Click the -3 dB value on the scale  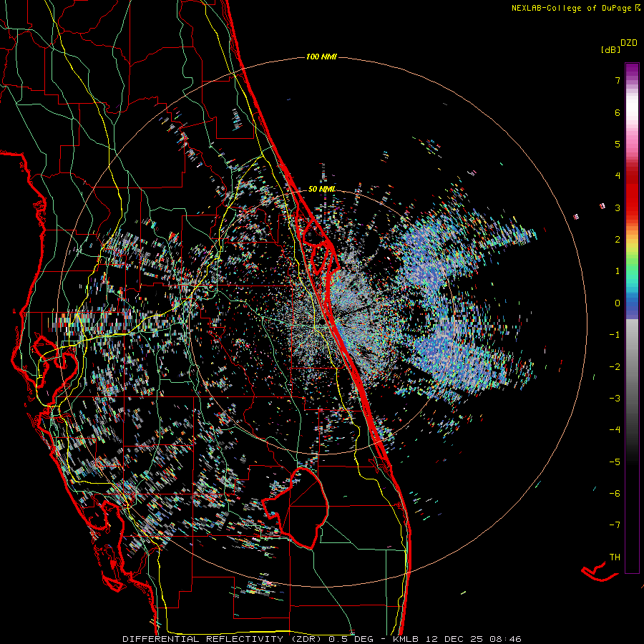click(615, 399)
